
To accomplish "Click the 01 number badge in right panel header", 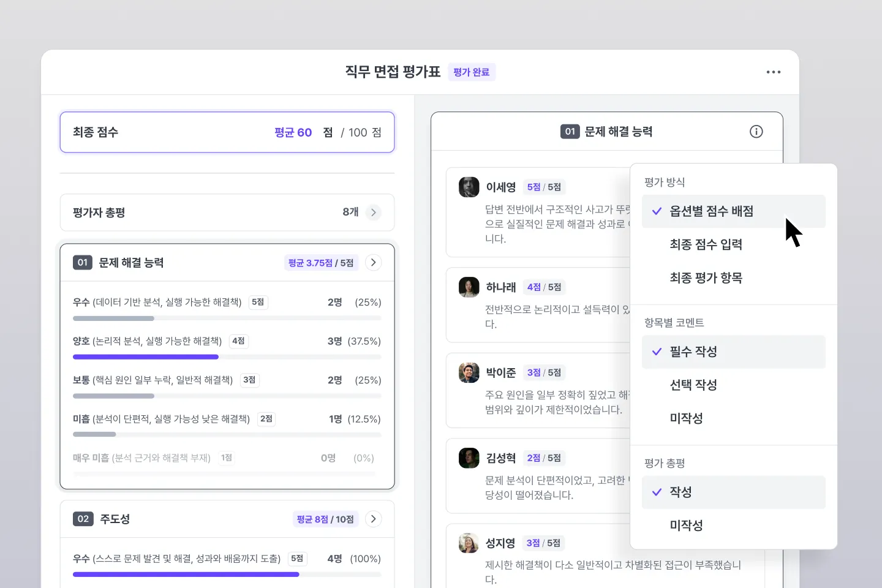I will coord(570,132).
